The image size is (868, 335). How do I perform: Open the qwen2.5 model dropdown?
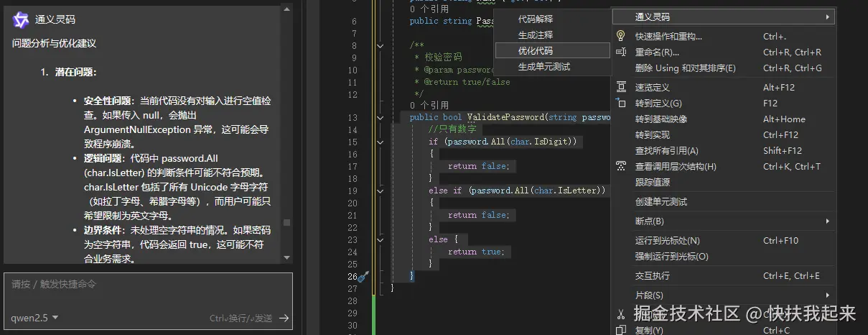click(x=35, y=318)
